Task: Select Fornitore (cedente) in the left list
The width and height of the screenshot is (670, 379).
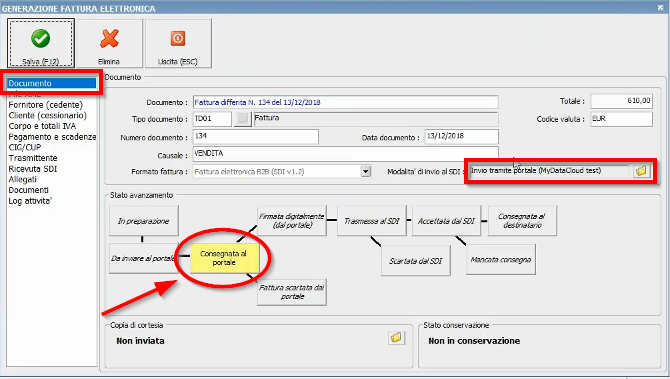Action: point(46,105)
